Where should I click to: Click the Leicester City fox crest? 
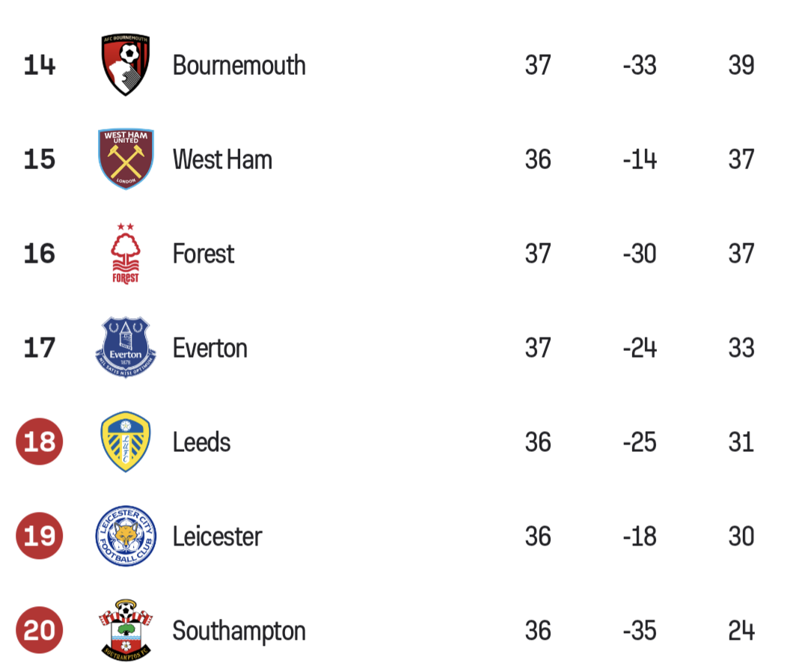click(x=126, y=536)
